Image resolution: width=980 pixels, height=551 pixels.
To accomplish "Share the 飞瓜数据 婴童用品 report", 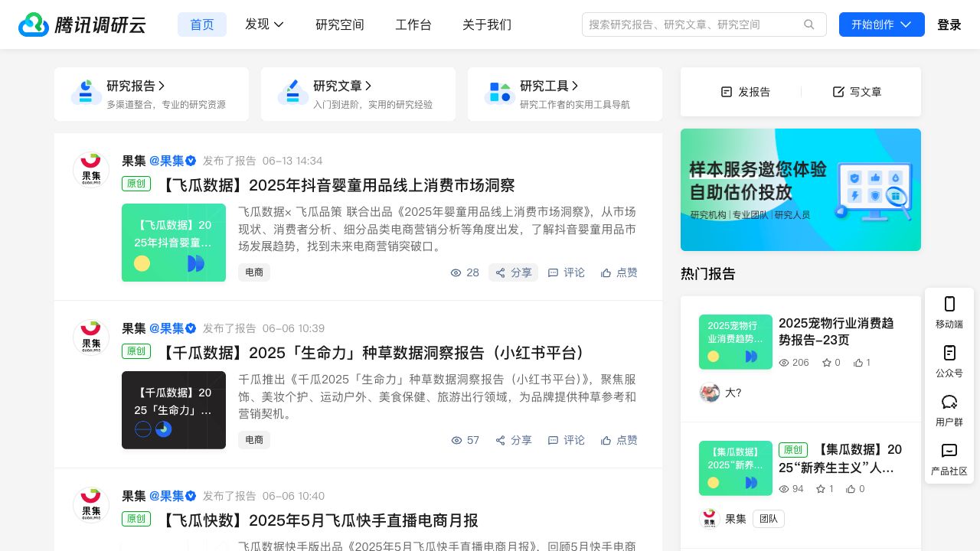I will click(x=514, y=272).
